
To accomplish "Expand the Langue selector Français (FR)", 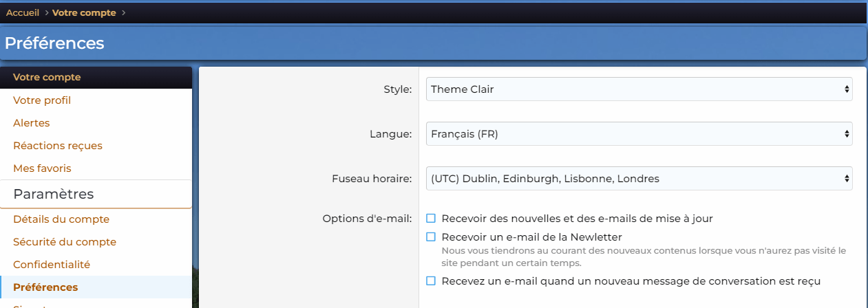I will pyautogui.click(x=639, y=134).
